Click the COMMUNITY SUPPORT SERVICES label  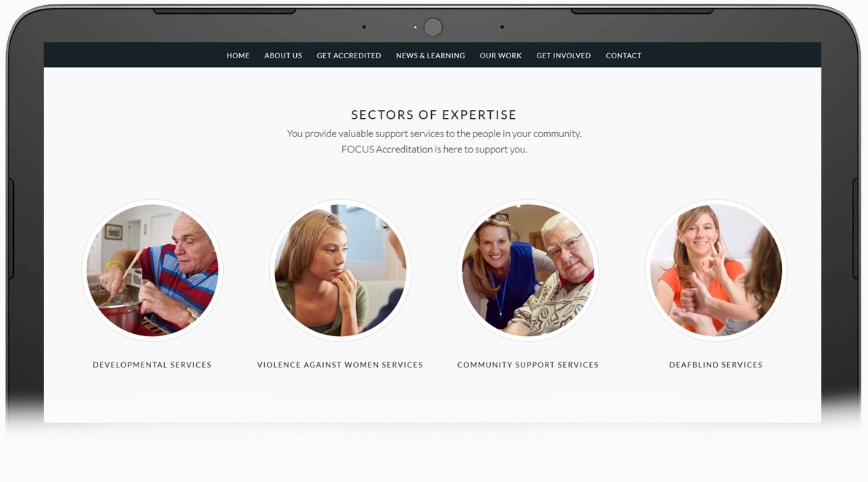tap(527, 365)
